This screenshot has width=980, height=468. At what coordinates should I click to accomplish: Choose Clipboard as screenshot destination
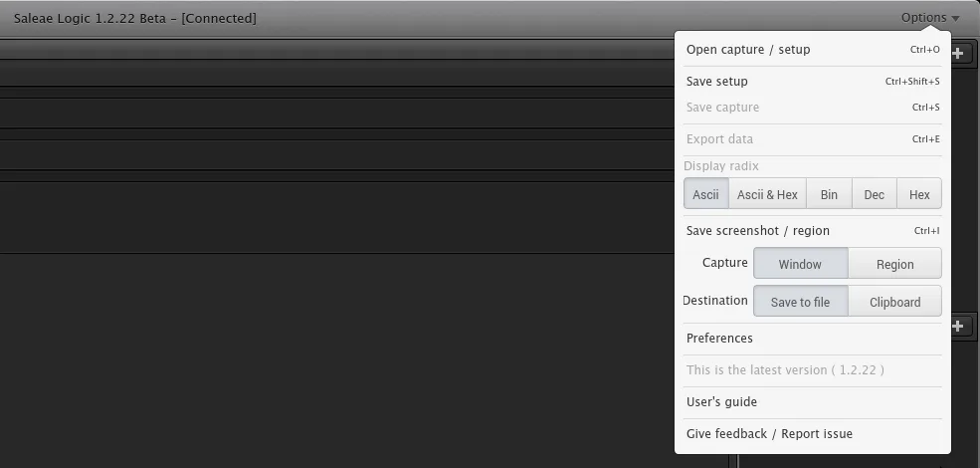895,302
